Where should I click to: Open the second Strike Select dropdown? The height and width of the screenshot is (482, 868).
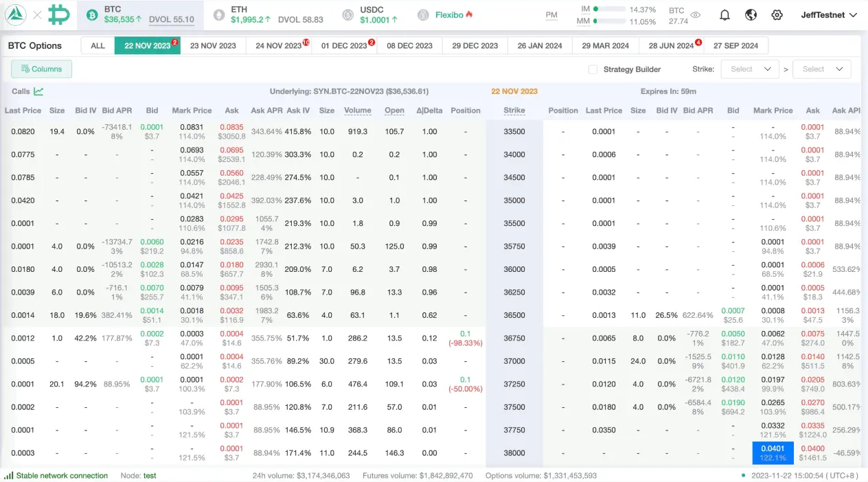(821, 69)
